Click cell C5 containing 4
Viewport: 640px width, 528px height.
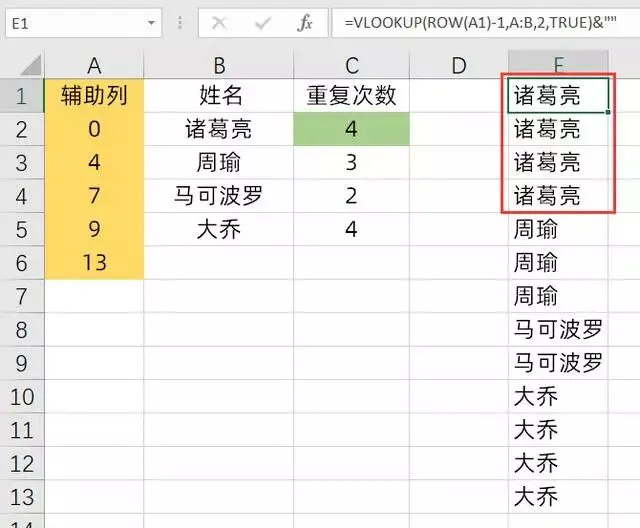(351, 230)
